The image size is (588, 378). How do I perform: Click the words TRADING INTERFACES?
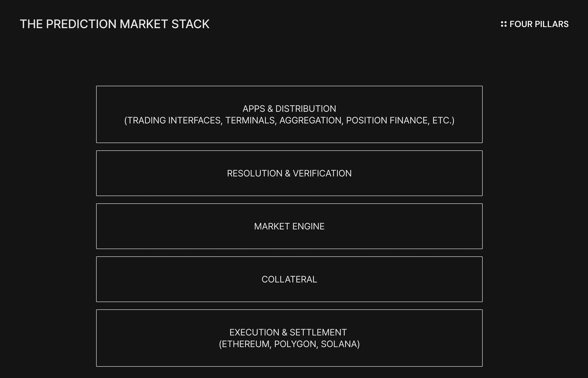(x=175, y=120)
